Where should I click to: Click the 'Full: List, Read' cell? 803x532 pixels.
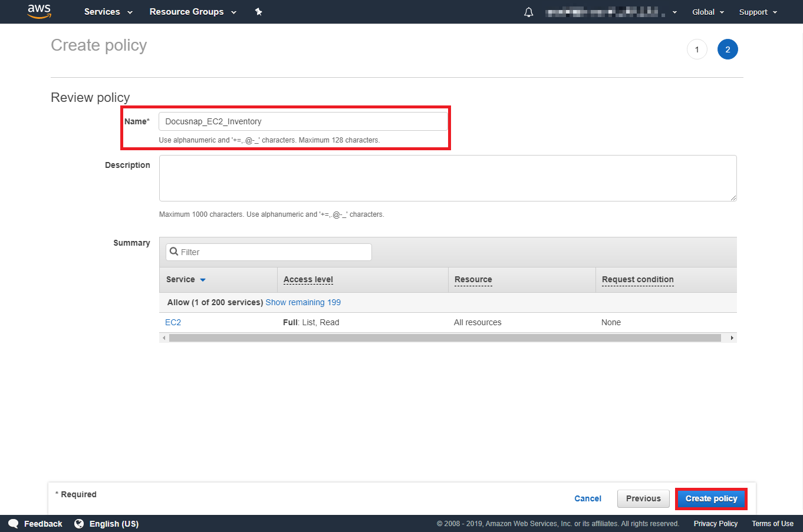click(x=311, y=322)
